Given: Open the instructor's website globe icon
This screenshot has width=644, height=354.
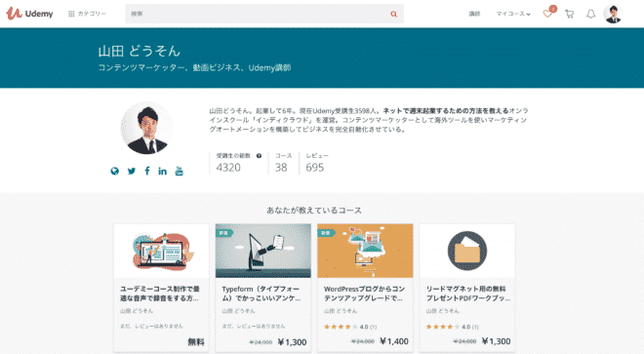Looking at the screenshot, I should click(114, 172).
